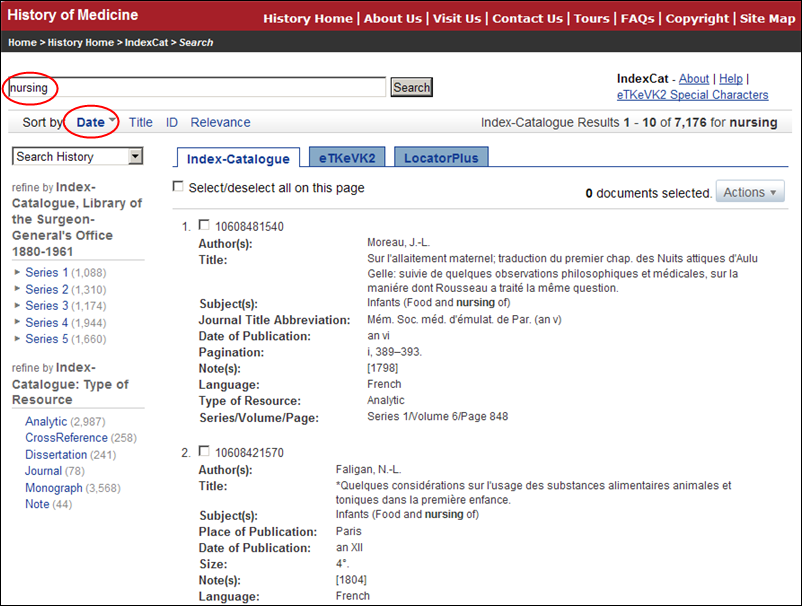Sort results by Title

(x=141, y=123)
